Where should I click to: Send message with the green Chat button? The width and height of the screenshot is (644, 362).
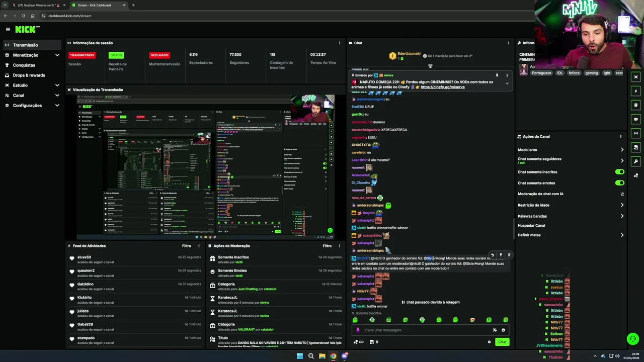(502, 342)
